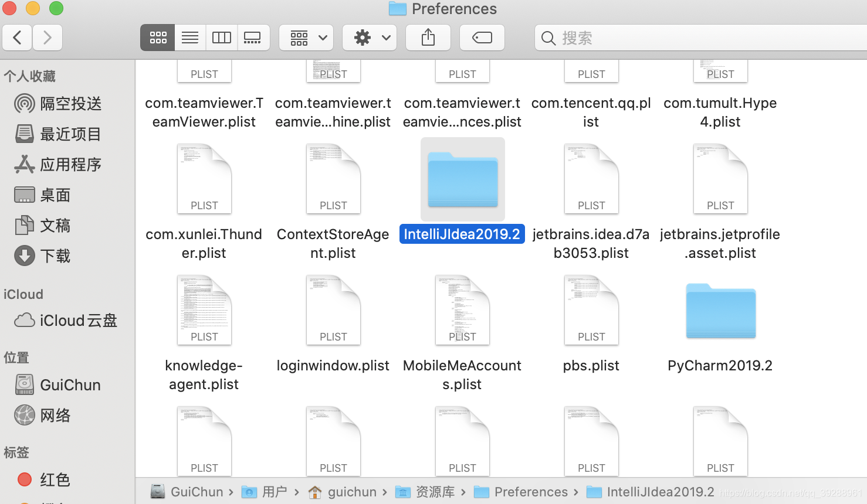Click the Edit Tags toolbar button
The image size is (867, 504).
482,38
